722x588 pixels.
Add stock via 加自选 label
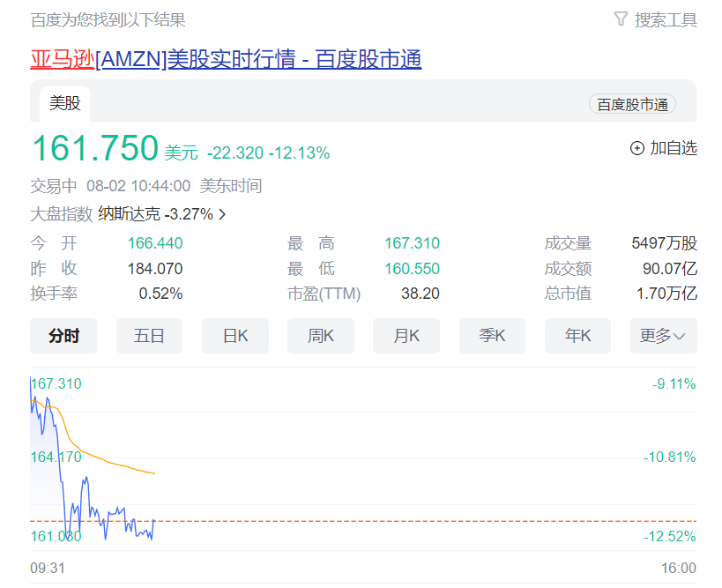(674, 148)
